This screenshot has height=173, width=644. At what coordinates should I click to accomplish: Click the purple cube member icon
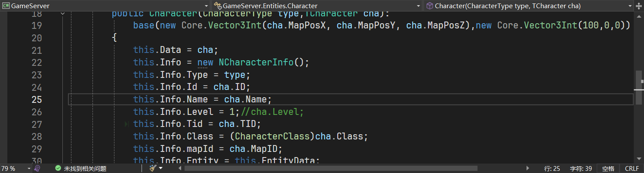point(429,6)
